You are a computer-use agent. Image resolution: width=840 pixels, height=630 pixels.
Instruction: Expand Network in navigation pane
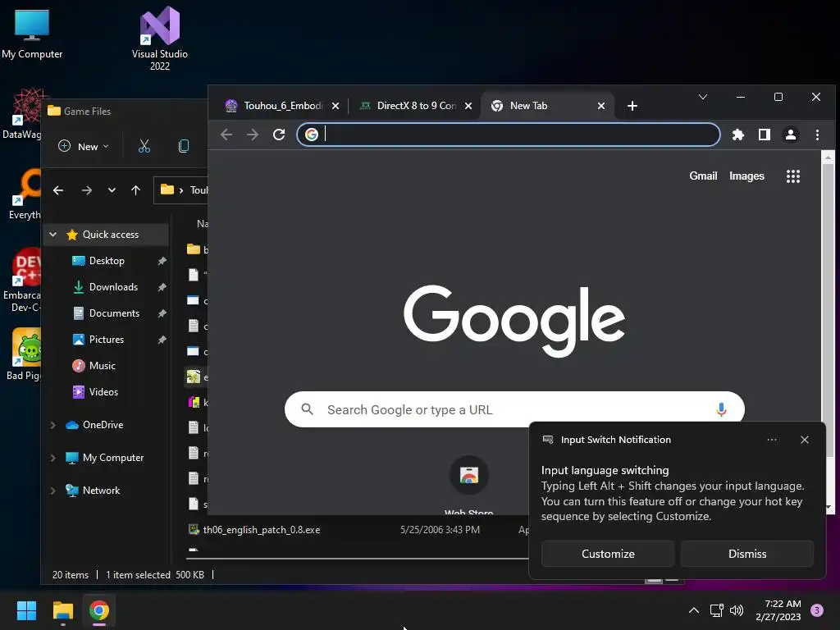[53, 491]
